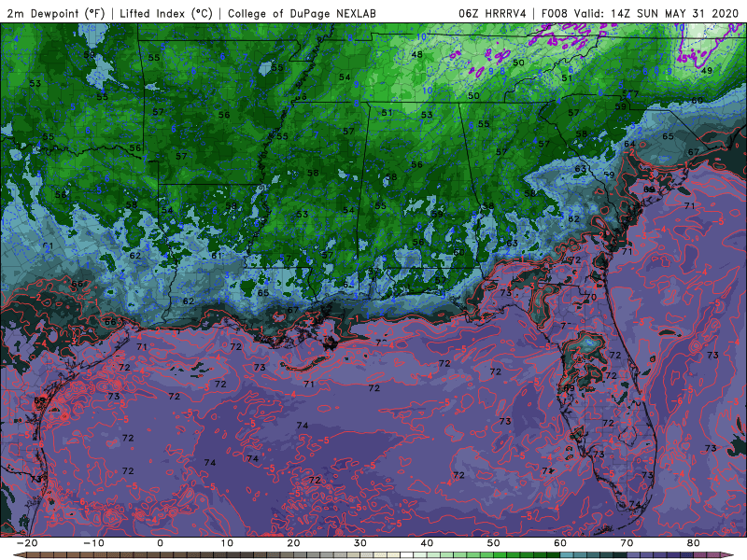Click the "06Z HRRRV4" model run label

[x=492, y=13]
